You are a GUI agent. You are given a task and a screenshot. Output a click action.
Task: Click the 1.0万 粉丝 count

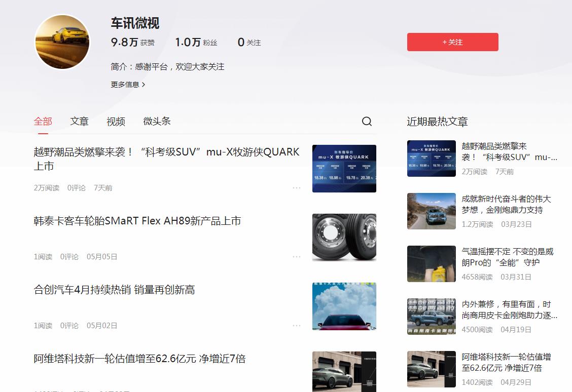(x=196, y=42)
